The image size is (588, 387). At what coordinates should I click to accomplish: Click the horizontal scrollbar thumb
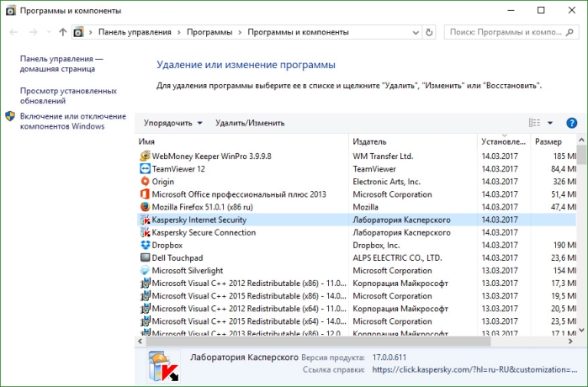318,342
